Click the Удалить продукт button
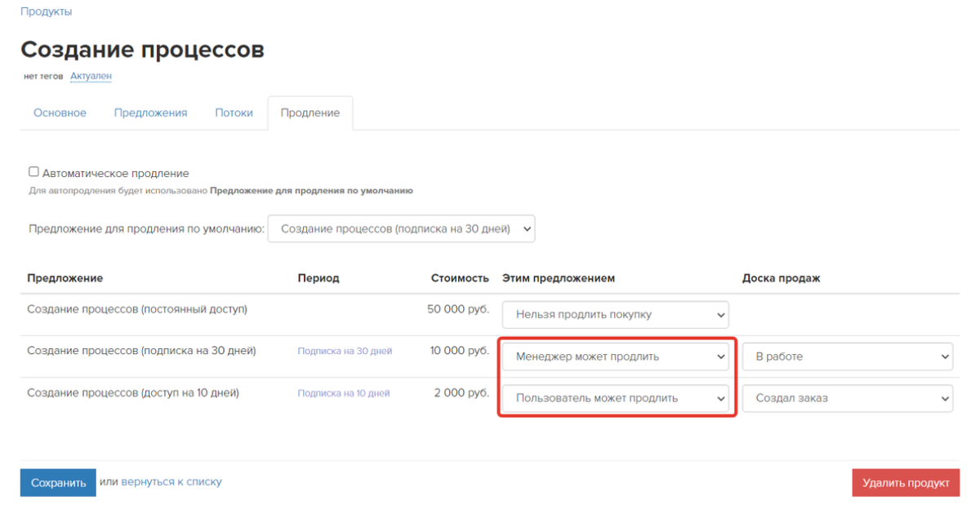980x514 pixels. tap(906, 482)
